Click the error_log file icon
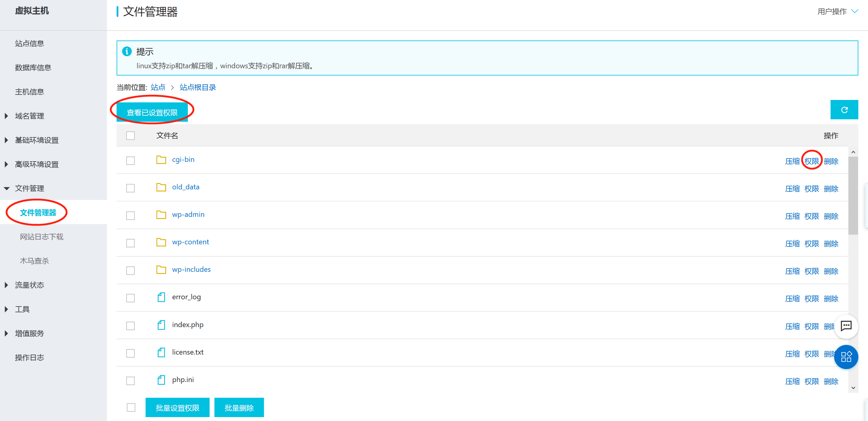This screenshot has height=421, width=868. 161,297
